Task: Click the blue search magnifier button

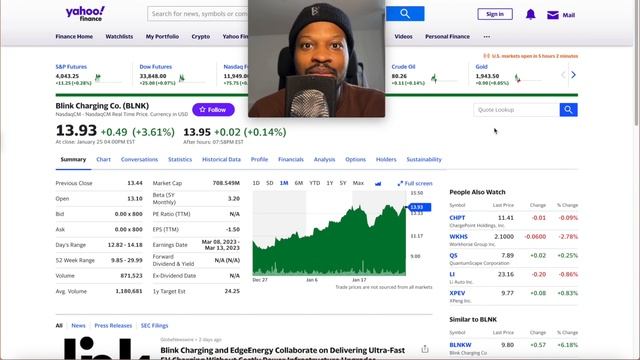Action: (x=405, y=14)
